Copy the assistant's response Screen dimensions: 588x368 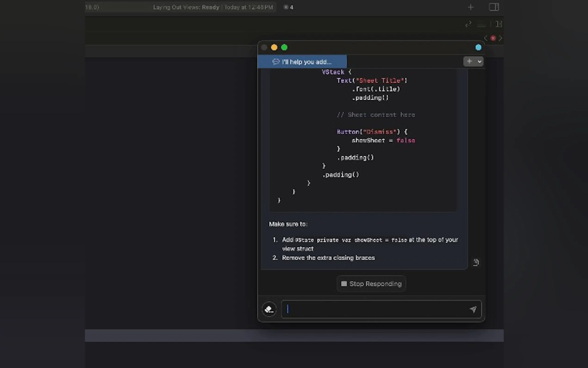tap(476, 262)
